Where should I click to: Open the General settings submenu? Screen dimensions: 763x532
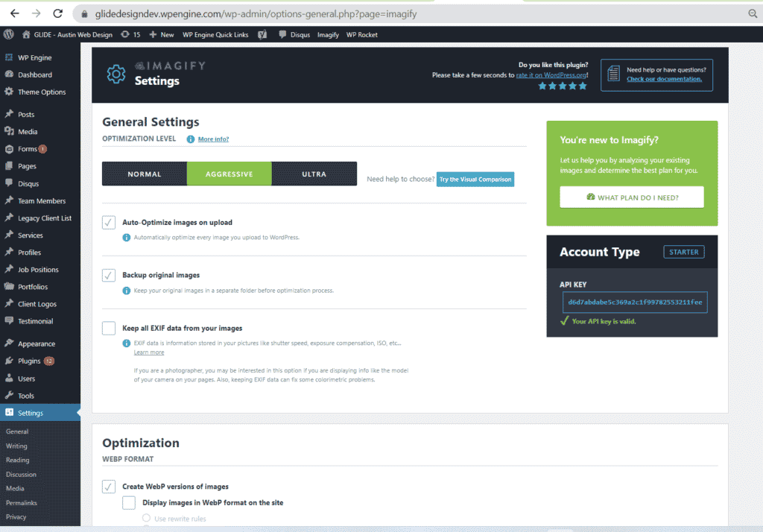tap(17, 431)
